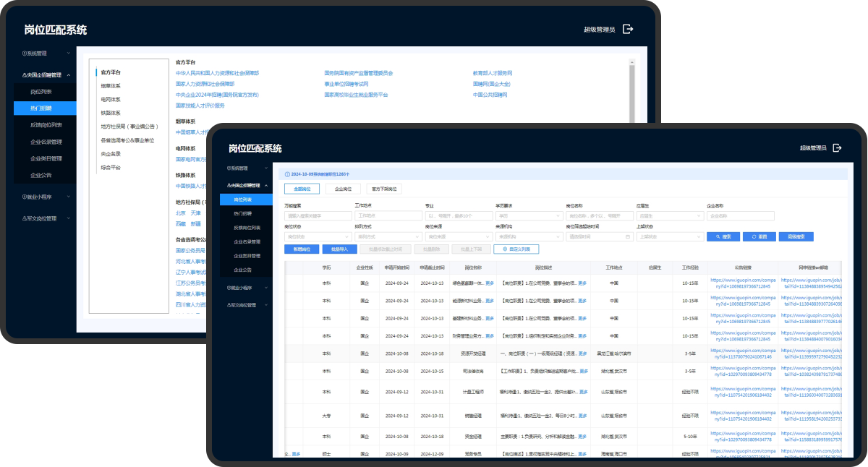Viewport: 868px width, 467px height.
Task: Click the magnifier 搜索 button
Action: (x=723, y=236)
